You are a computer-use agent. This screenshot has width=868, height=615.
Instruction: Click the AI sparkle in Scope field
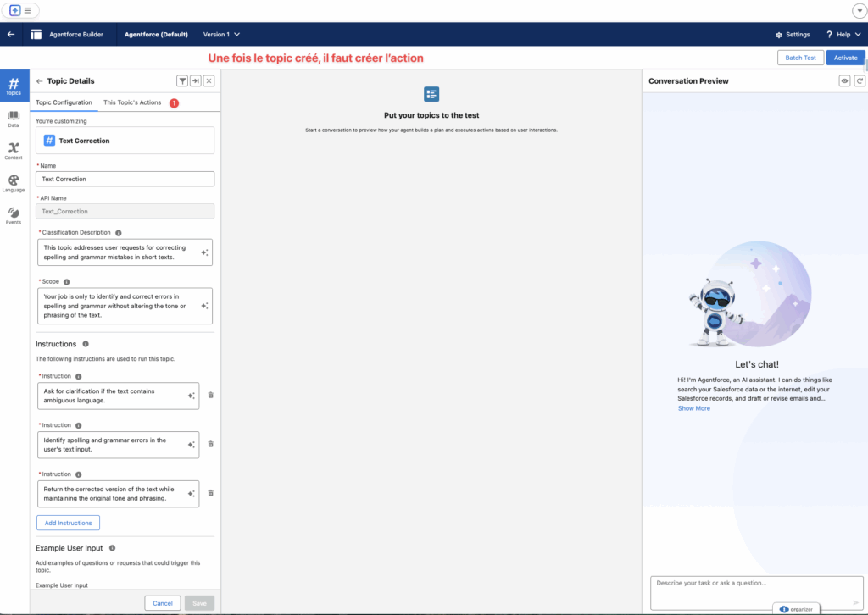(204, 306)
